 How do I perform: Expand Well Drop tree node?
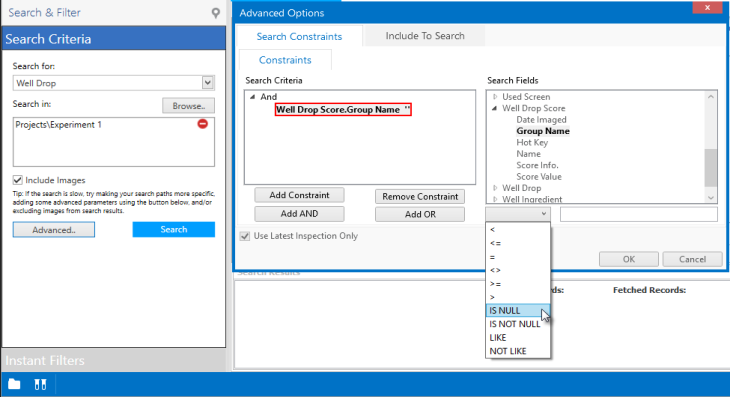click(x=495, y=188)
